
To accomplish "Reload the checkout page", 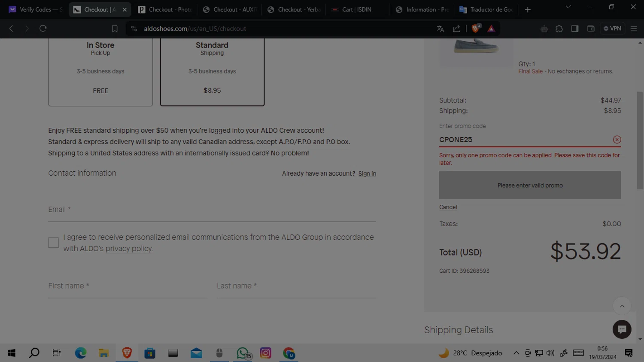I will click(43, 29).
